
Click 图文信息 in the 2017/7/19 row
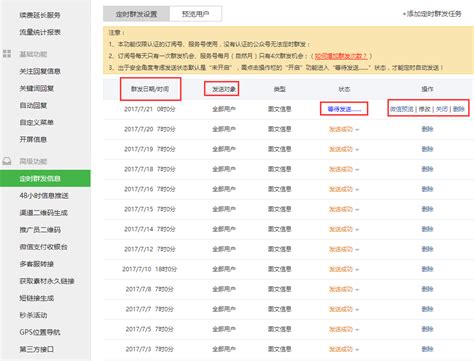[x=280, y=149]
